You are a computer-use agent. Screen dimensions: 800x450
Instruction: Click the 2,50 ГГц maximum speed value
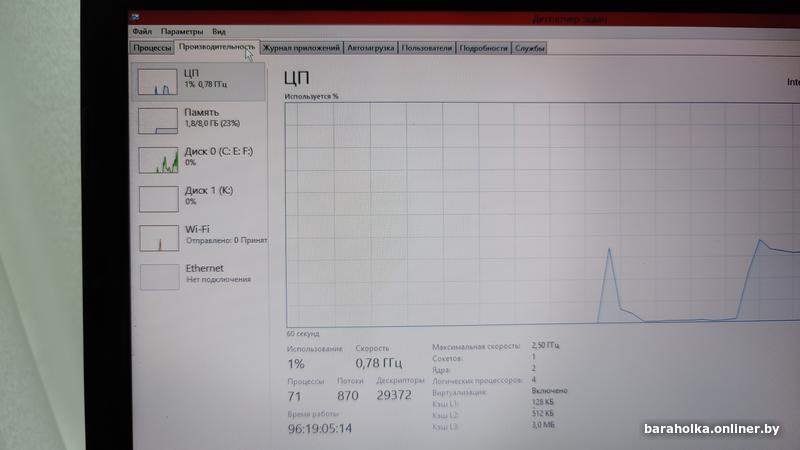pyautogui.click(x=545, y=345)
